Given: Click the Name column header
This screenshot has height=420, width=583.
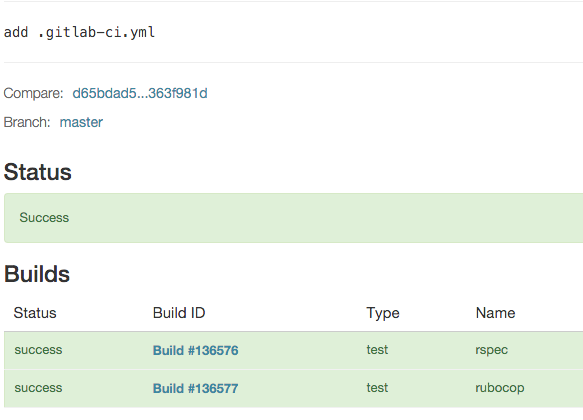Looking at the screenshot, I should coord(495,313).
